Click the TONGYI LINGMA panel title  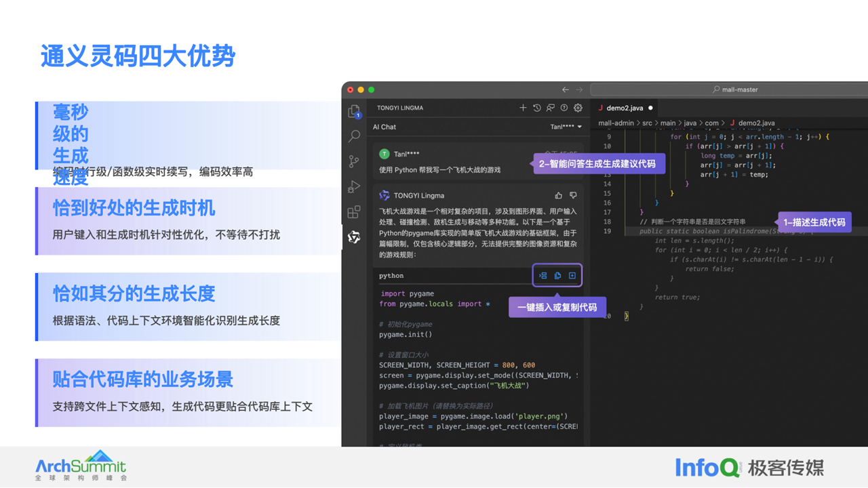(400, 108)
